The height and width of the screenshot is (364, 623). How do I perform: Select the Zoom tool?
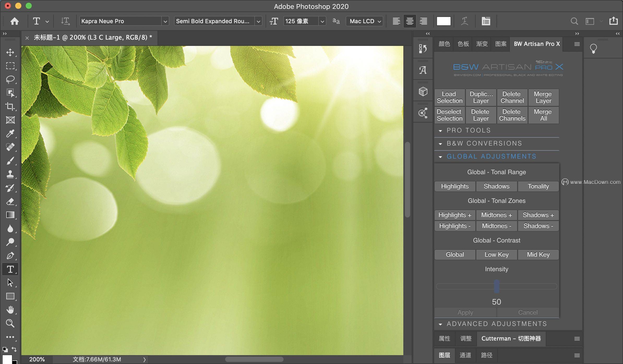pyautogui.click(x=10, y=323)
